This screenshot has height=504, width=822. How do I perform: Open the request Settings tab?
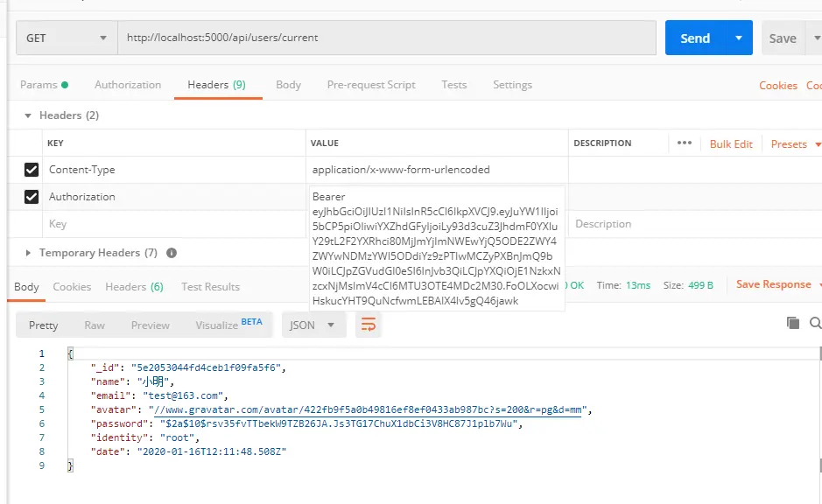click(512, 85)
